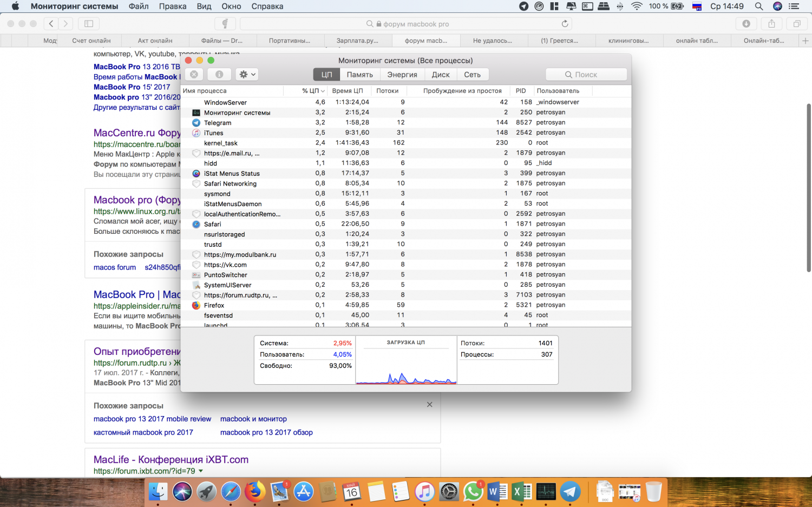812x507 pixels.
Task: Switch to the Зарплата.ру Safari tab
Action: click(357, 41)
